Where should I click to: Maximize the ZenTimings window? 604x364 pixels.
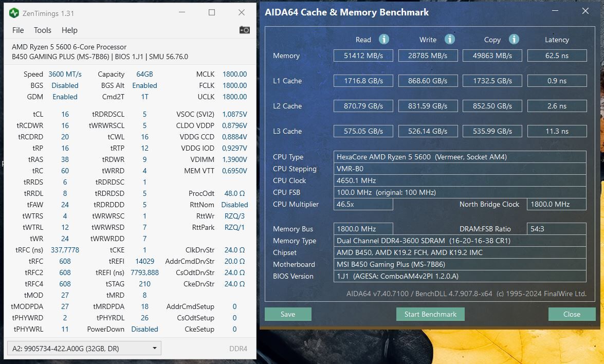click(211, 12)
